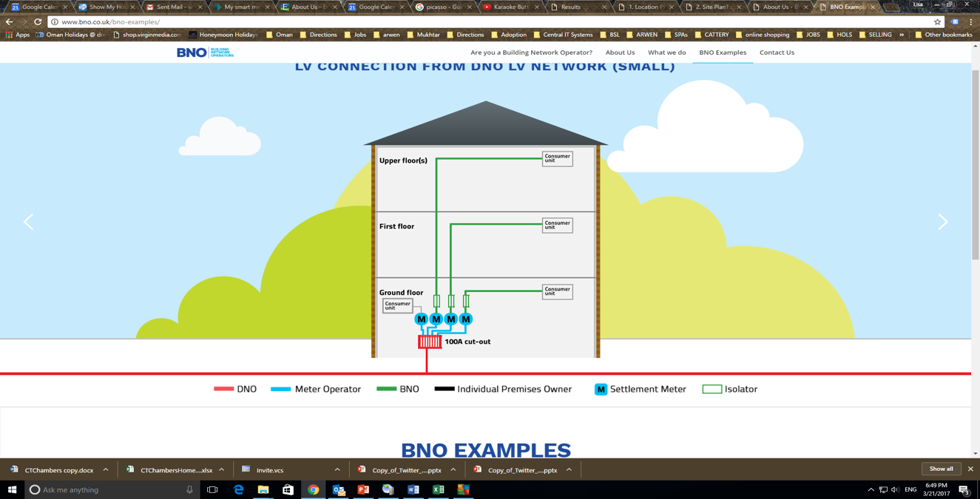Open Microsoft Edge from the taskbar
This screenshot has height=499, width=980.
[x=238, y=489]
